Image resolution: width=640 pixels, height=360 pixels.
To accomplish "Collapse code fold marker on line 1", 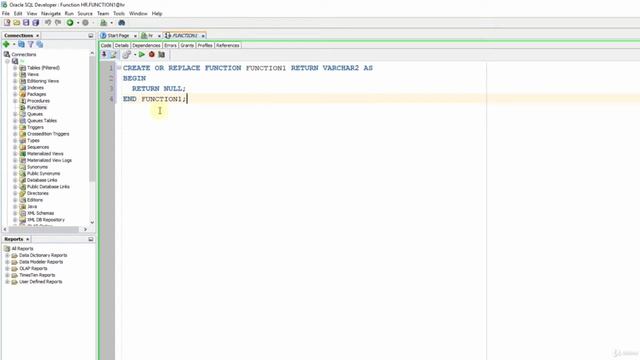I will tap(119, 68).
